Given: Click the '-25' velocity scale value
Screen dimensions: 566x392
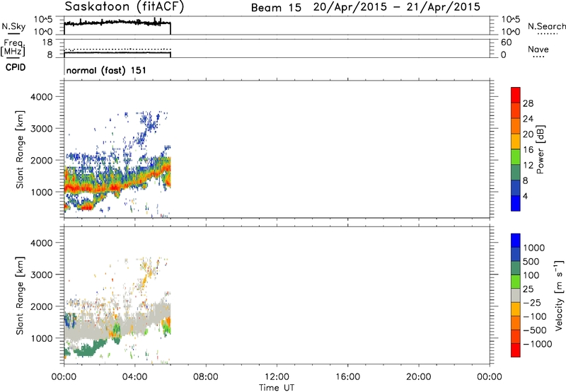Looking at the screenshot, I should point(532,303).
